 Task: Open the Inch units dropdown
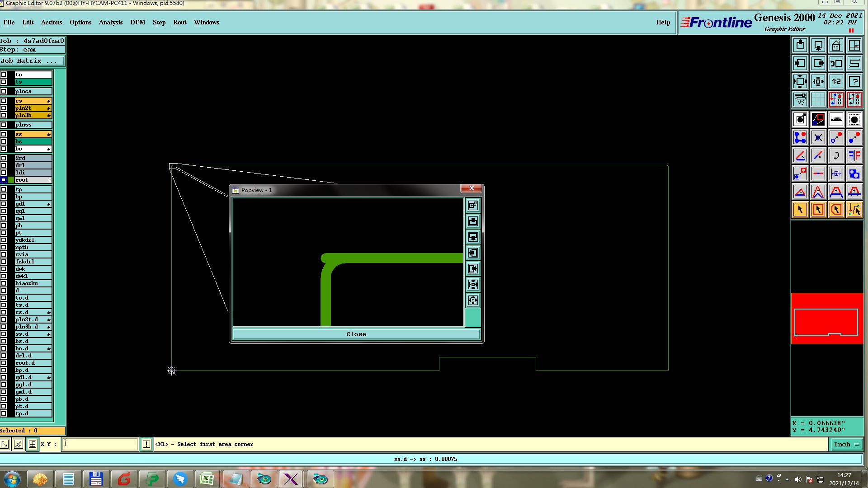pyautogui.click(x=846, y=444)
